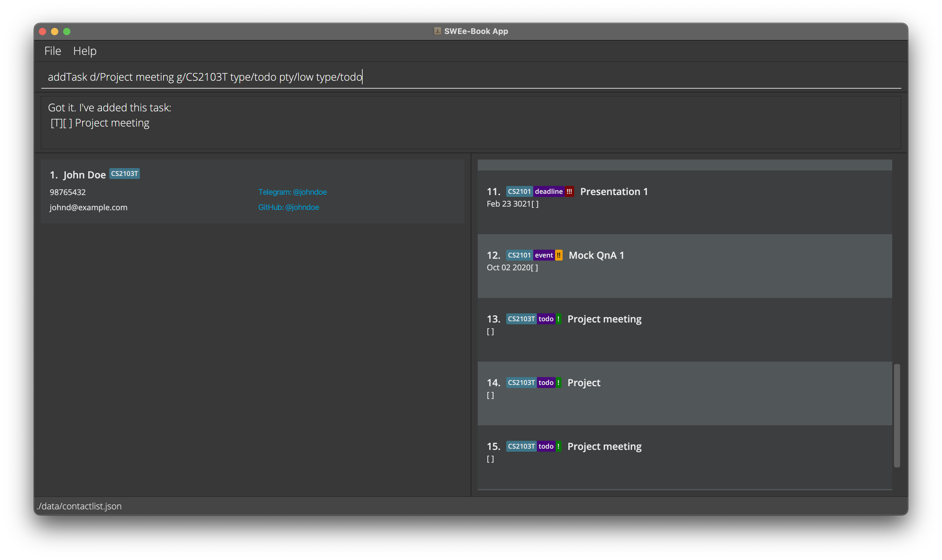This screenshot has height=560, width=942.
Task: Click the green low-priority icon on task 14
Action: [558, 383]
